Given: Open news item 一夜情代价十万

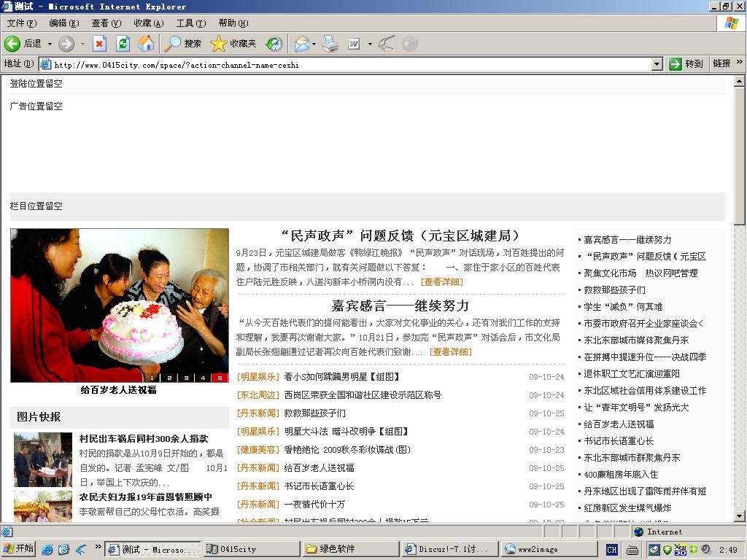Looking at the screenshot, I should [314, 505].
